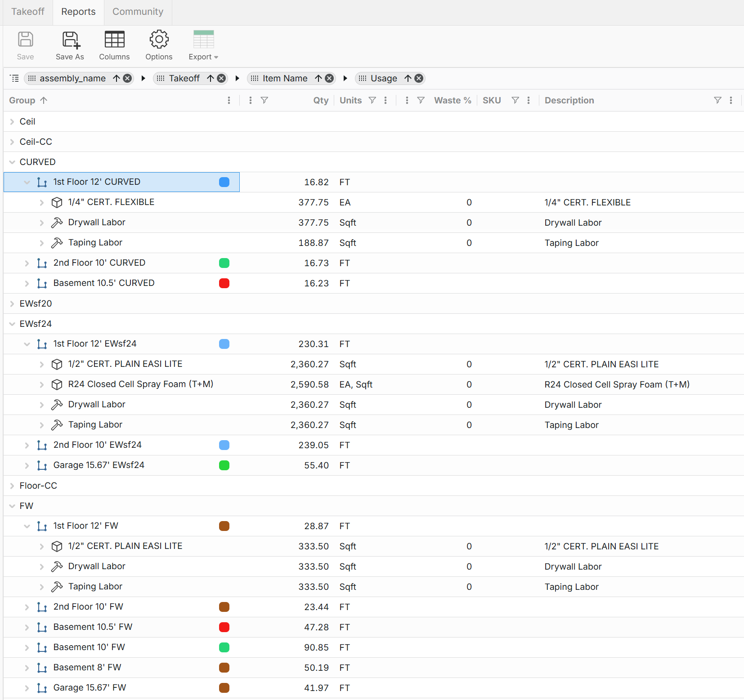
Task: Open Units column options menu
Action: 385,100
